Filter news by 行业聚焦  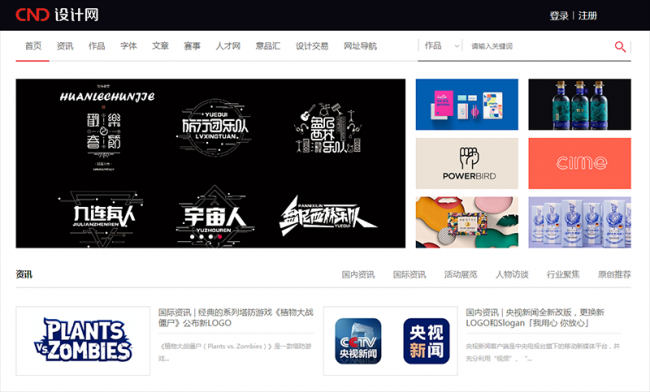[x=563, y=274]
